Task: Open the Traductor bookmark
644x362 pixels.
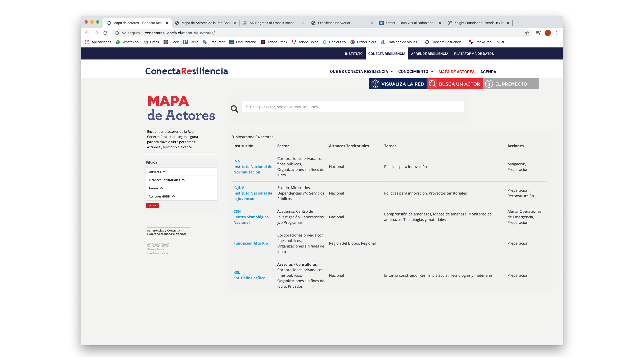Action: [x=214, y=42]
